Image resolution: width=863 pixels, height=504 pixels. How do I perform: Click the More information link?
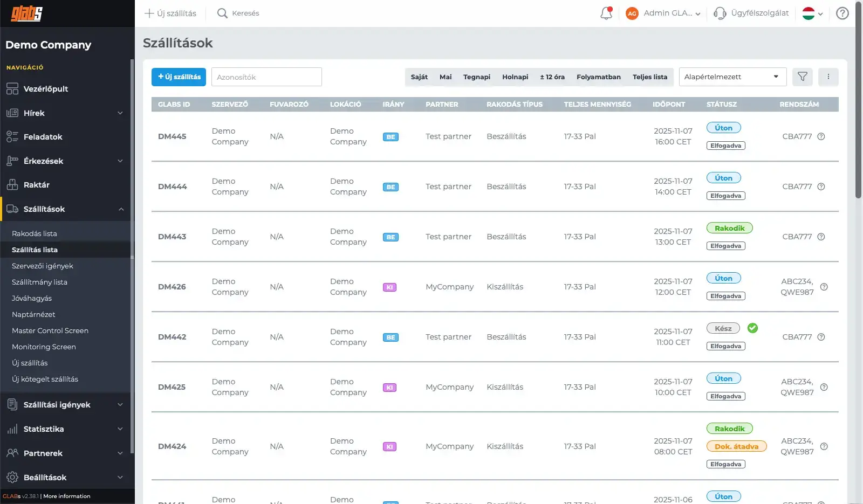coord(67,496)
